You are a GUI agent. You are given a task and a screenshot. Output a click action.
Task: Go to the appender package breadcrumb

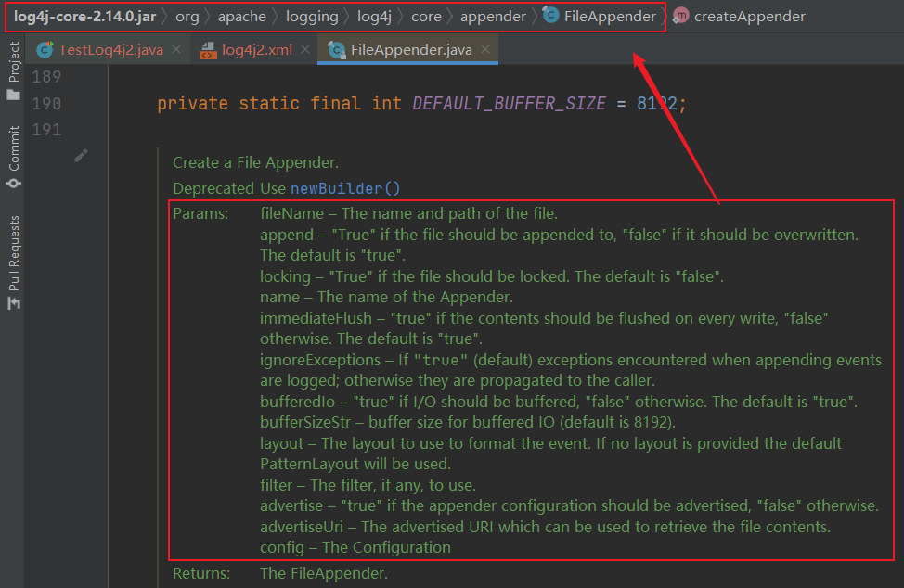[x=493, y=16]
